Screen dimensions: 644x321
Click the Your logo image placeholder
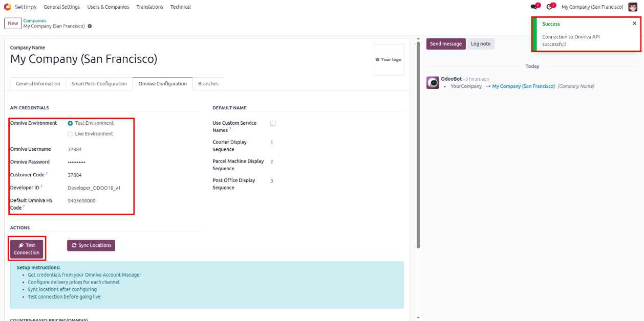(x=388, y=60)
